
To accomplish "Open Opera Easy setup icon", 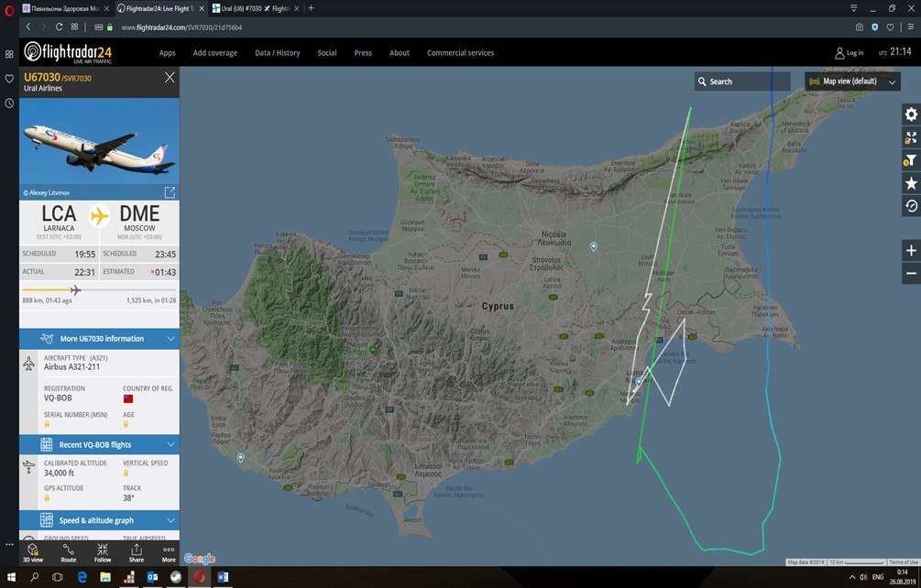I will [910, 27].
